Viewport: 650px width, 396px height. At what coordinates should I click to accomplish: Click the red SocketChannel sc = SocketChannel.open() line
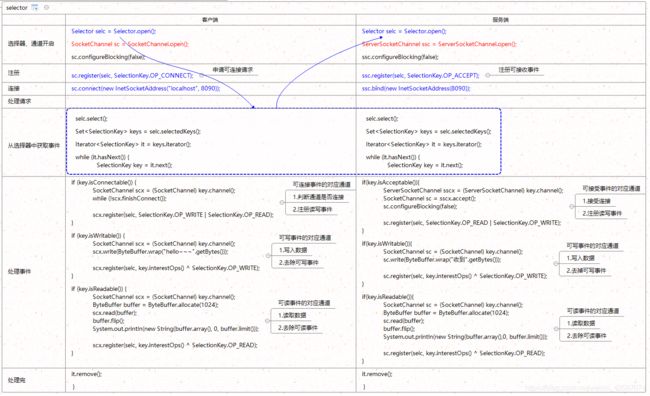point(130,44)
